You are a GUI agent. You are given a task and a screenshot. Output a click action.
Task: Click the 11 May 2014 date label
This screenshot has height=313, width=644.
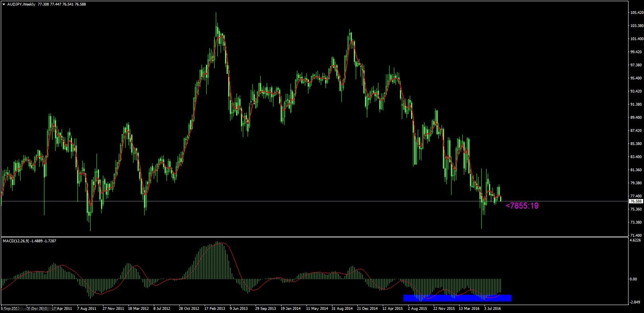pyautogui.click(x=317, y=308)
